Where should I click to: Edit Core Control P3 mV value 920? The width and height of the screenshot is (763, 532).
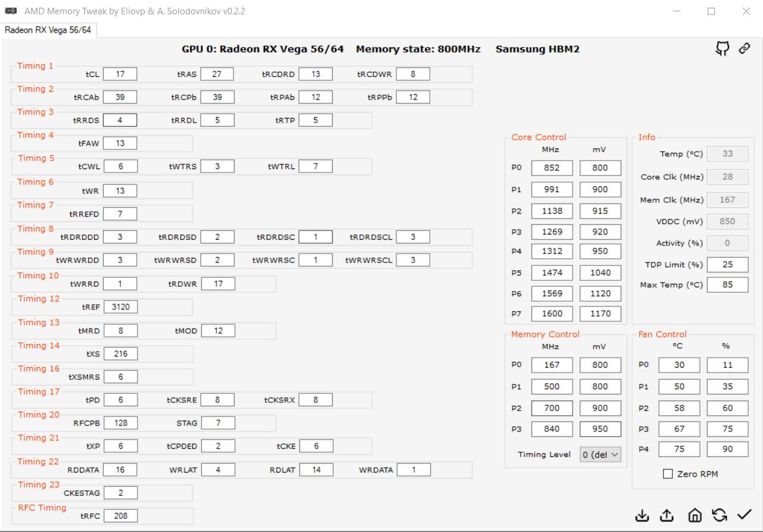(601, 231)
